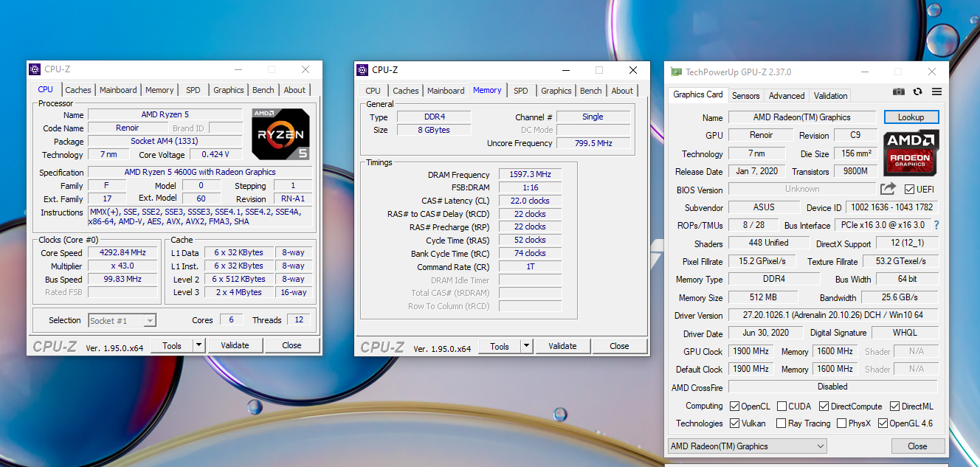Take a screenshot with GPU-Z camera icon

(898, 91)
